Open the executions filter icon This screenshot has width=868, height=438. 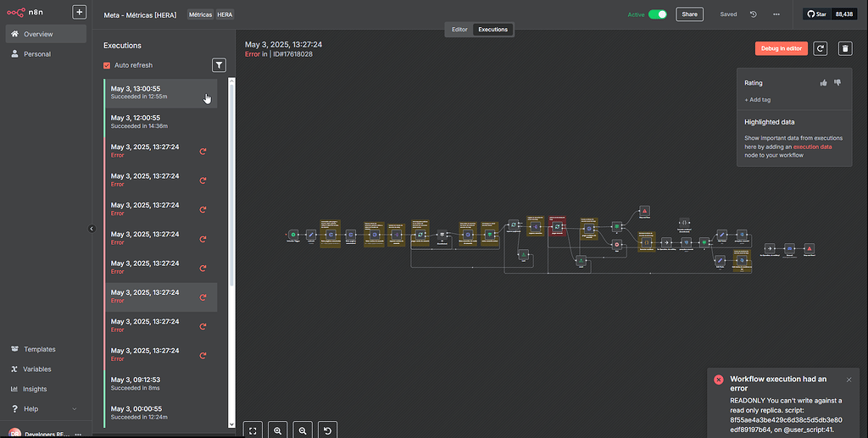[x=219, y=65]
